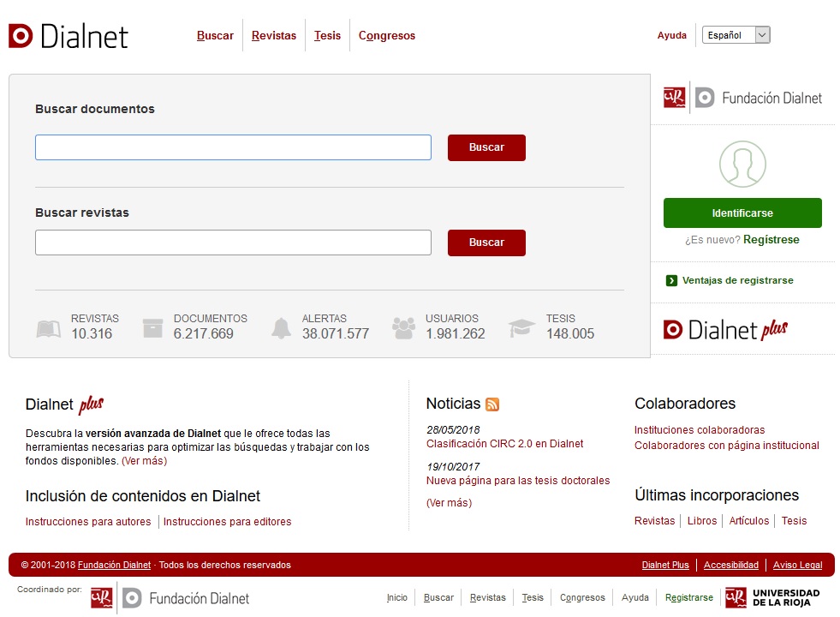Screen dimensions: 840x617
Task: Click the Dialnet plus logo in sidebar
Action: (x=725, y=329)
